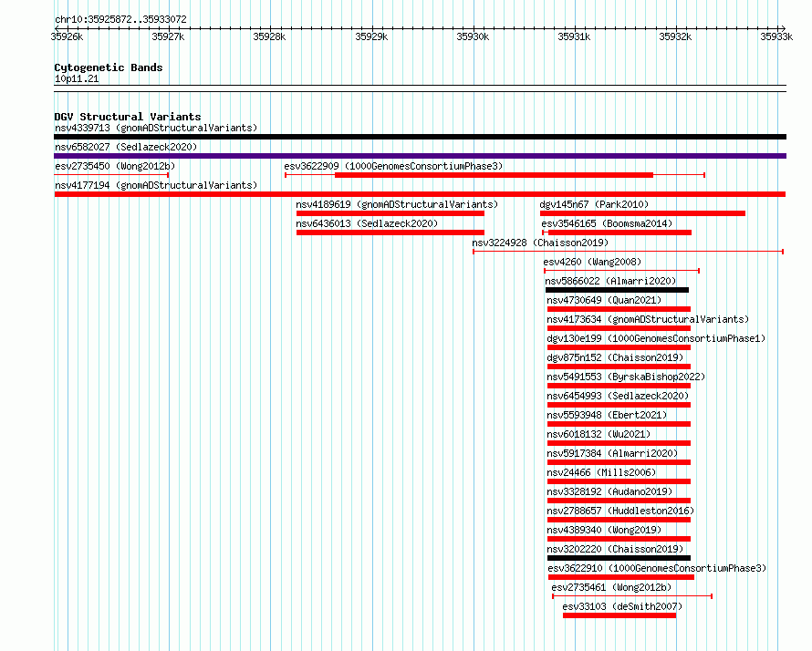812x651 pixels.
Task: Select nsv24466 (Mills2006) label
Action: coord(601,472)
